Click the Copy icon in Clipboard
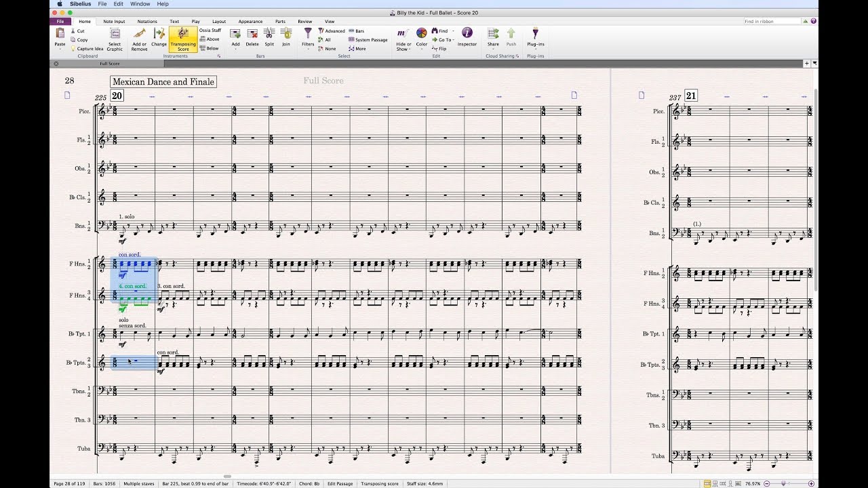Image resolution: width=868 pixels, height=488 pixels. click(x=73, y=39)
